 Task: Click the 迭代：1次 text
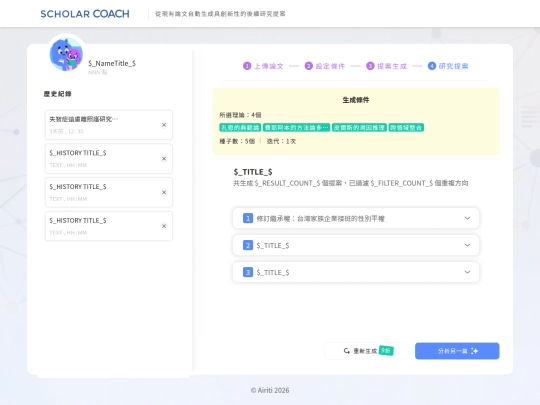tap(281, 141)
